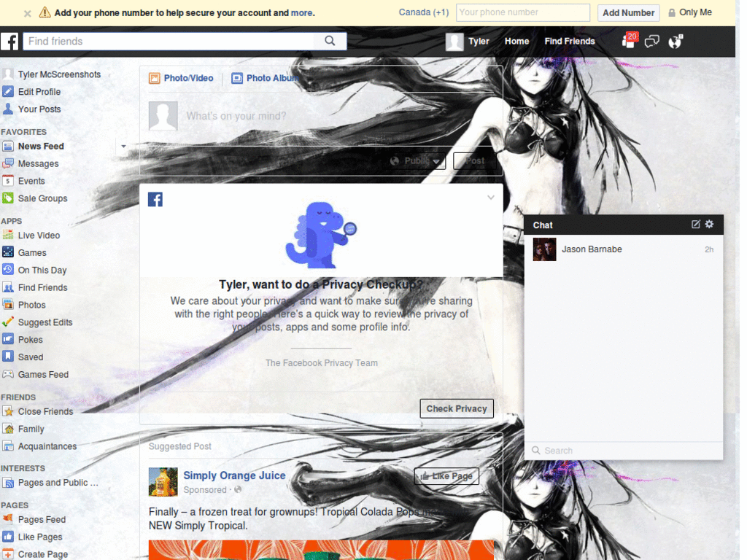
Task: Check notifications via the globe icon
Action: coord(676,42)
